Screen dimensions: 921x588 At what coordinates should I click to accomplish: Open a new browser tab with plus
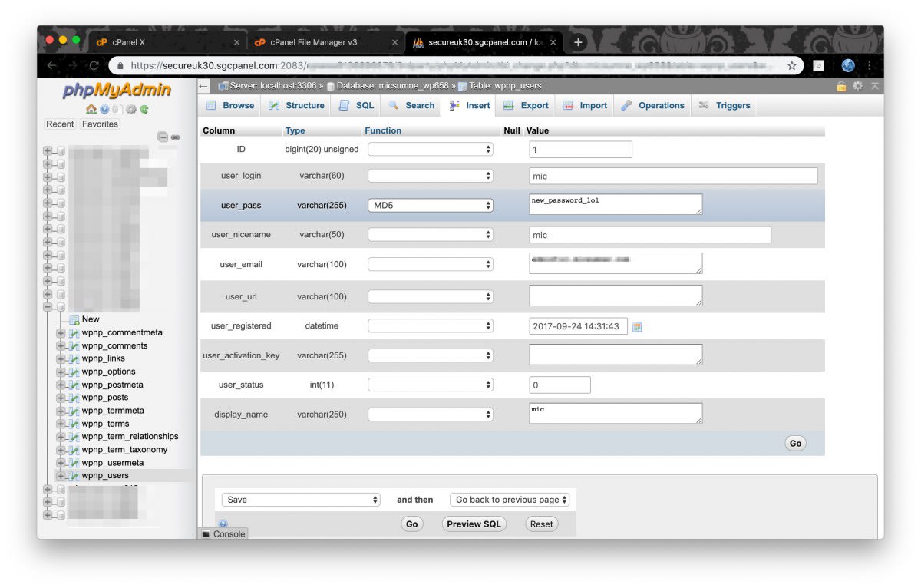(x=579, y=42)
